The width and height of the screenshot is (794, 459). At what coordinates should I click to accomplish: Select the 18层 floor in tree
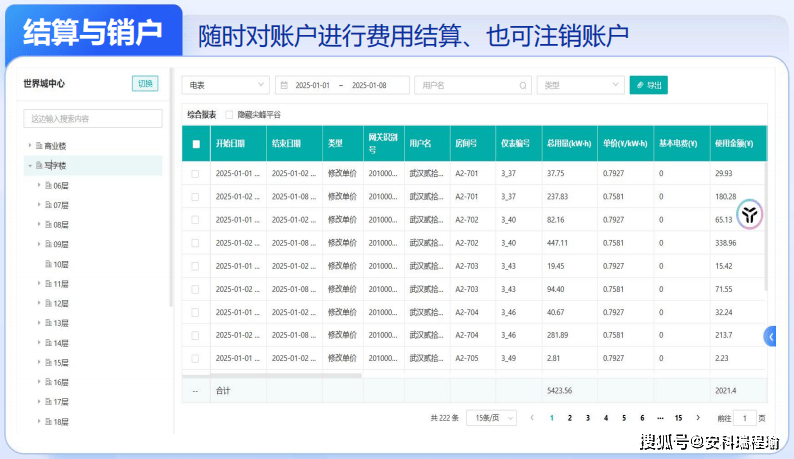click(x=61, y=422)
